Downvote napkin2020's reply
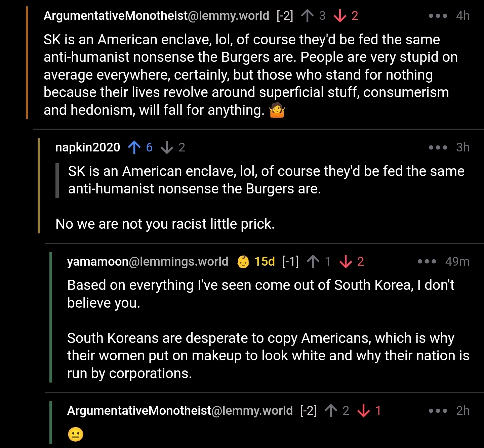This screenshot has height=448, width=484. (167, 147)
